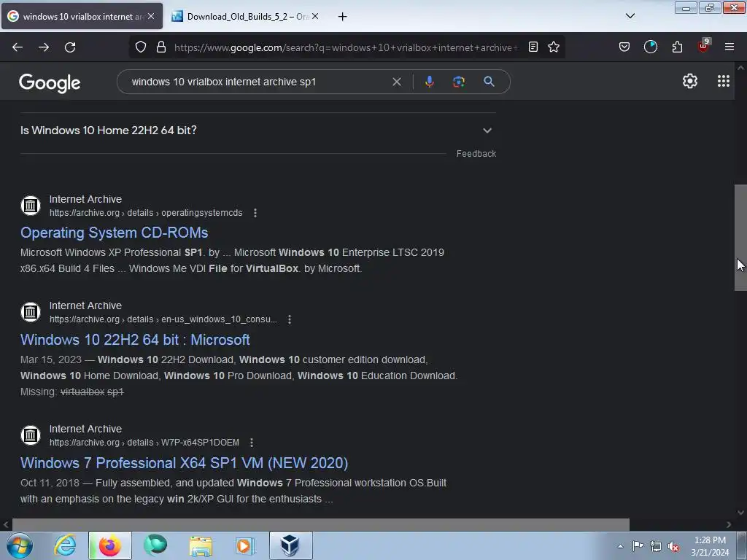Open a new tab with plus button
Image resolution: width=747 pixels, height=560 pixels.
(x=342, y=17)
